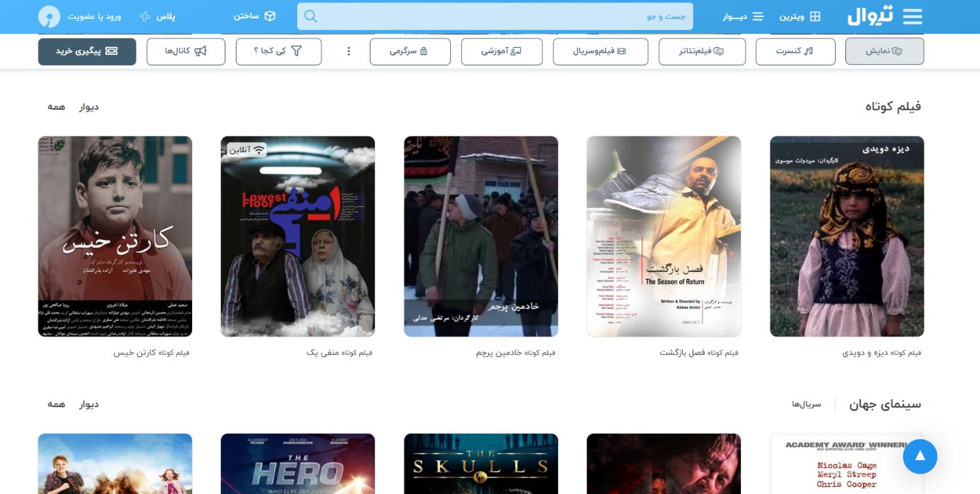Open the hamburger main menu
The width and height of the screenshot is (980, 494).
coord(913,16)
